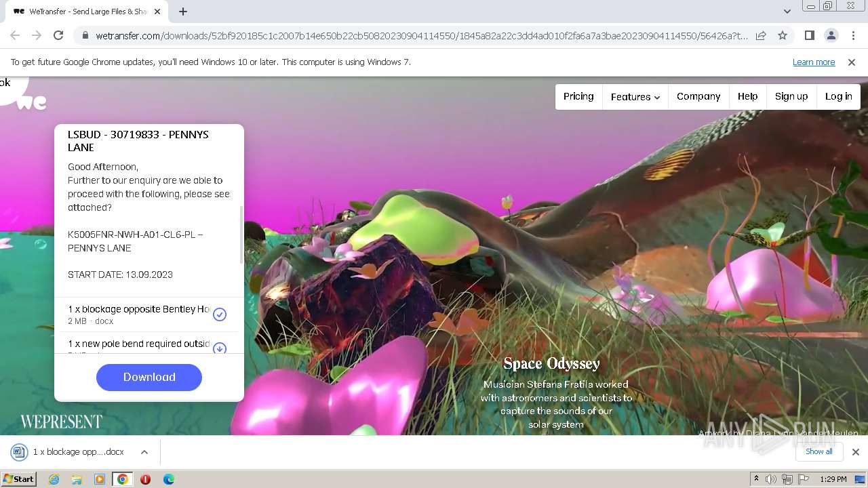The height and width of the screenshot is (488, 868).
Task: Select file '1 x blockage opposite Bentley'
Action: tap(139, 314)
